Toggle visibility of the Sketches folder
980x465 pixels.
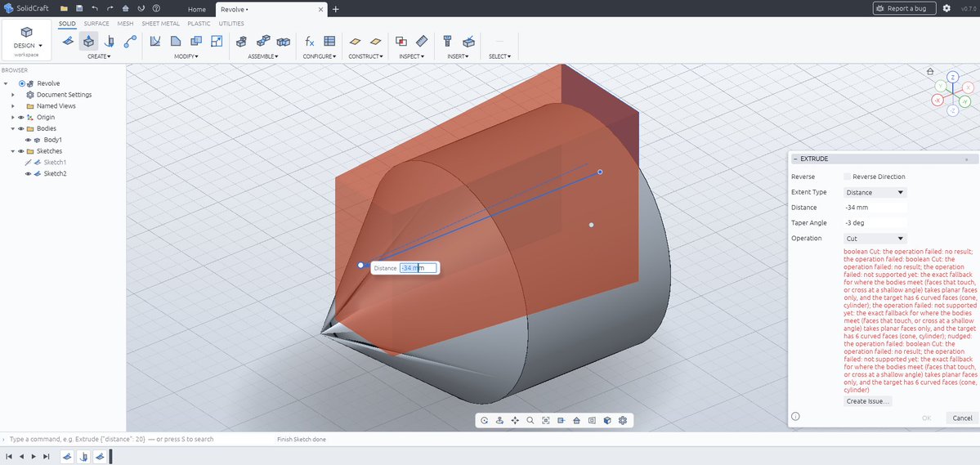pyautogui.click(x=20, y=151)
